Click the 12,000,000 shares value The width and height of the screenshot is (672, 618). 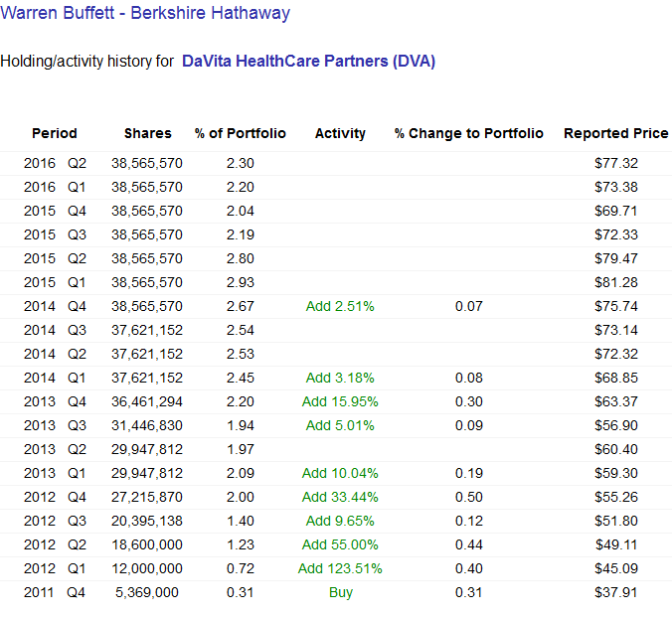147,568
